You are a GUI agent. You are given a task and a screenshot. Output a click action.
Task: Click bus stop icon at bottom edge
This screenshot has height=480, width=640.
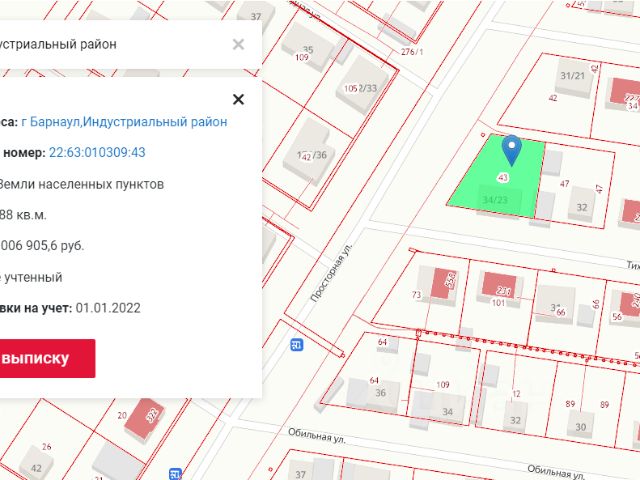pos(176,473)
